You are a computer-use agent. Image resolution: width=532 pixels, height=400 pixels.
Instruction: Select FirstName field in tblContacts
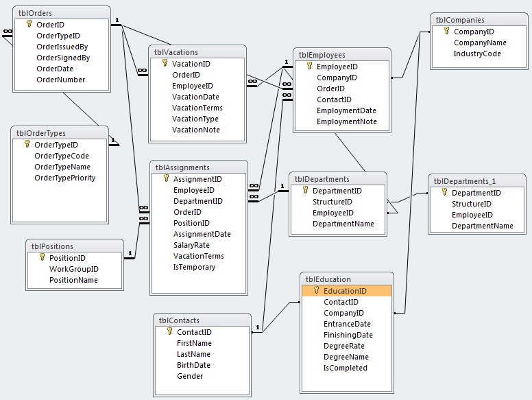click(x=202, y=343)
